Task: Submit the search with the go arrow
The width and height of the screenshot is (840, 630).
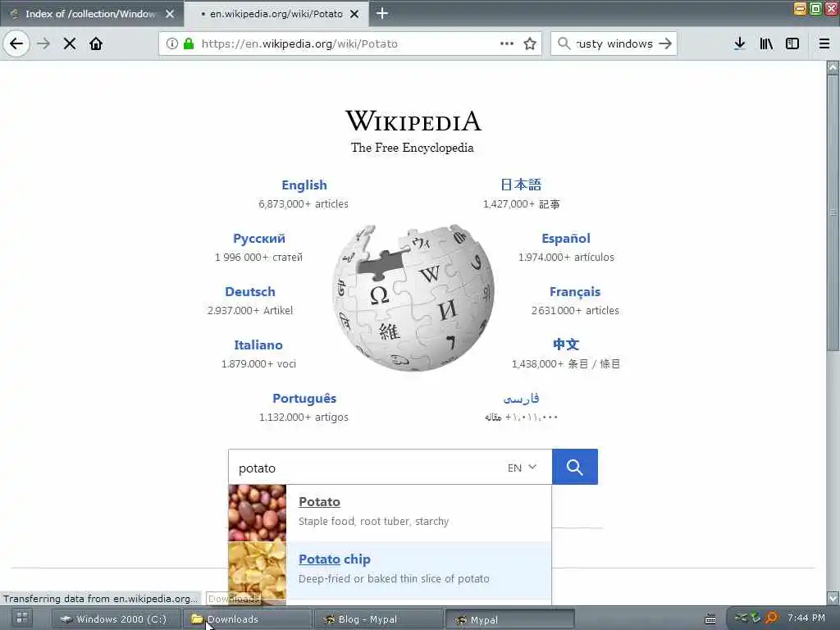Action: click(x=665, y=43)
